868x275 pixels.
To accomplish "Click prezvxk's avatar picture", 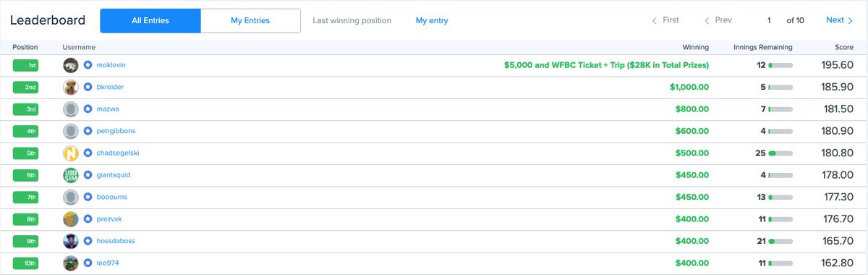I will pyautogui.click(x=70, y=219).
